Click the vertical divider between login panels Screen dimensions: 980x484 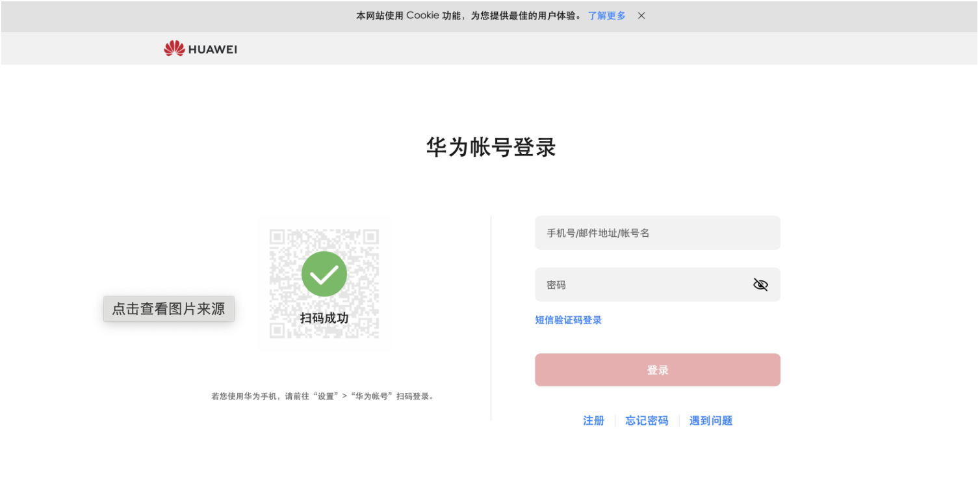click(x=491, y=317)
